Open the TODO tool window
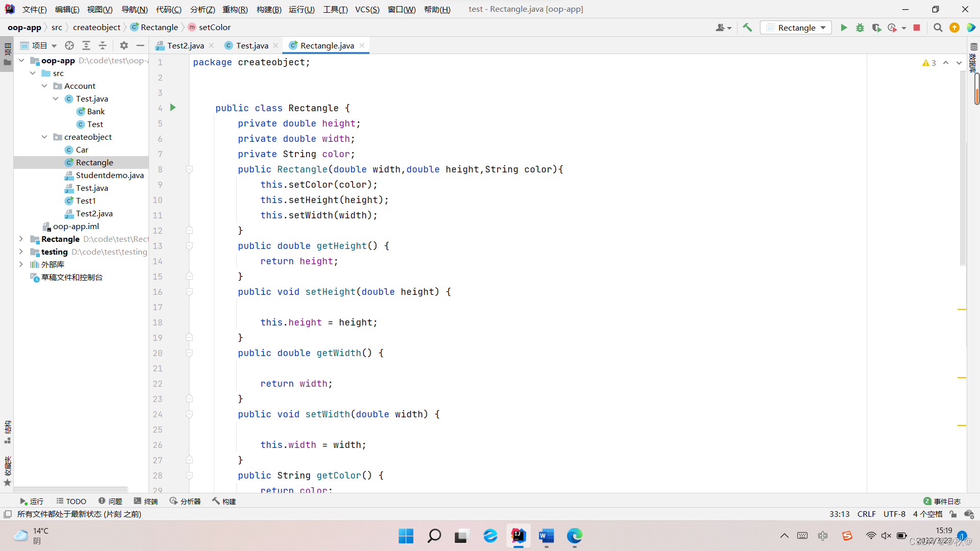Image resolution: width=980 pixels, height=551 pixels. (x=71, y=502)
